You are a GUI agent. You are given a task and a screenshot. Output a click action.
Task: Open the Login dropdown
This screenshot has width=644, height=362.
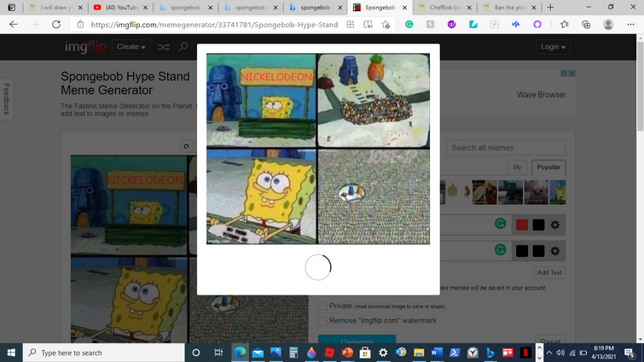[x=553, y=47]
